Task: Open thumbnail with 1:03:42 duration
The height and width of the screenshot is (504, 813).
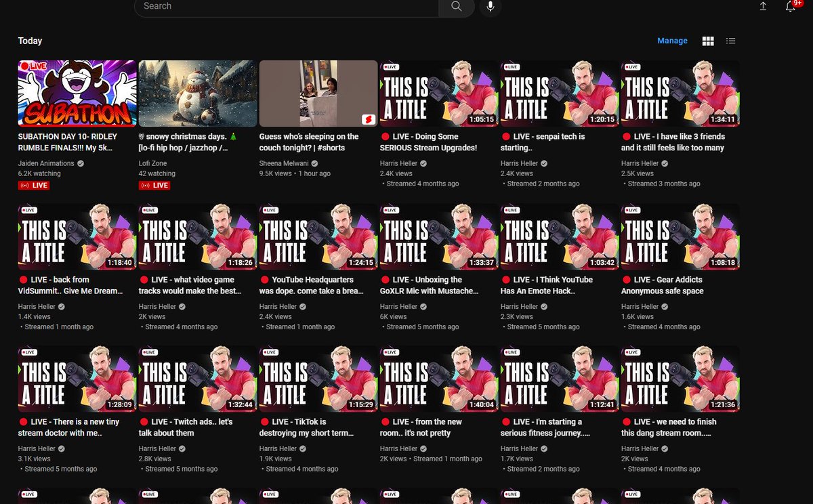Action: 559,236
